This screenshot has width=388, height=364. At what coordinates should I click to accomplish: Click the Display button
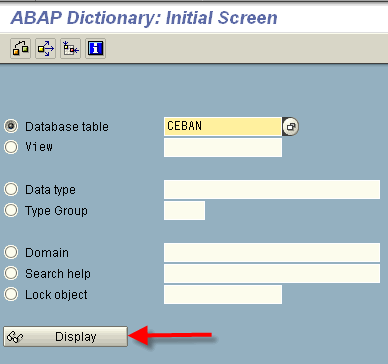point(66,337)
